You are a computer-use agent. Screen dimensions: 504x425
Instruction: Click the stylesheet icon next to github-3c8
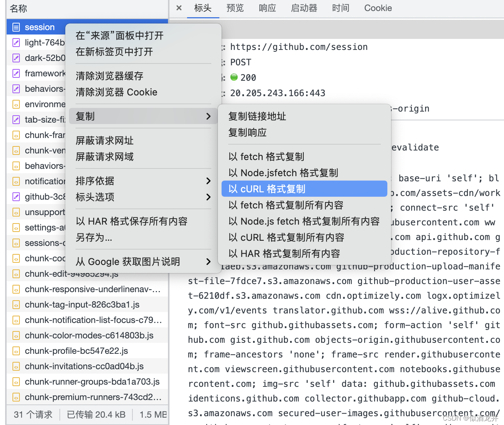(x=16, y=197)
